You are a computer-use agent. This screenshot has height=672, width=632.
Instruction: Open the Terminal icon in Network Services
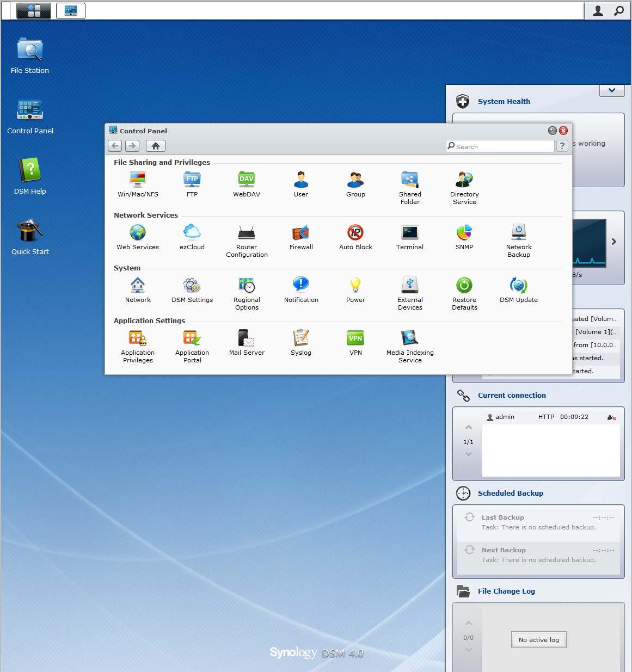pos(409,233)
